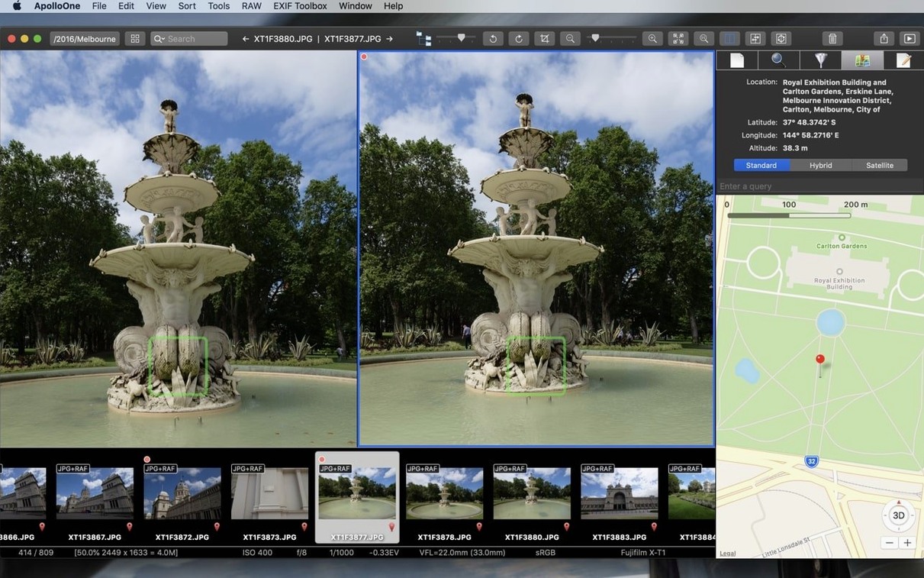Open the RAW menu
This screenshot has height=578, width=924.
pyautogui.click(x=252, y=6)
